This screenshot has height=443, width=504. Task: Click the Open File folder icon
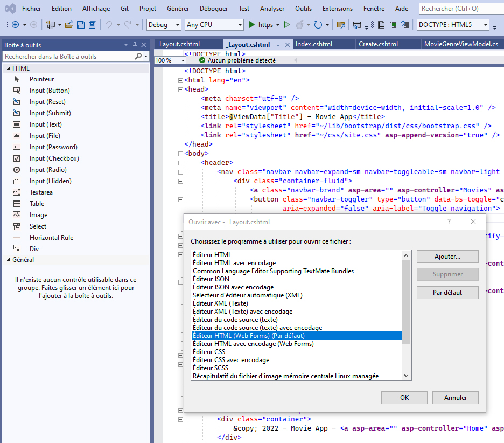point(69,25)
